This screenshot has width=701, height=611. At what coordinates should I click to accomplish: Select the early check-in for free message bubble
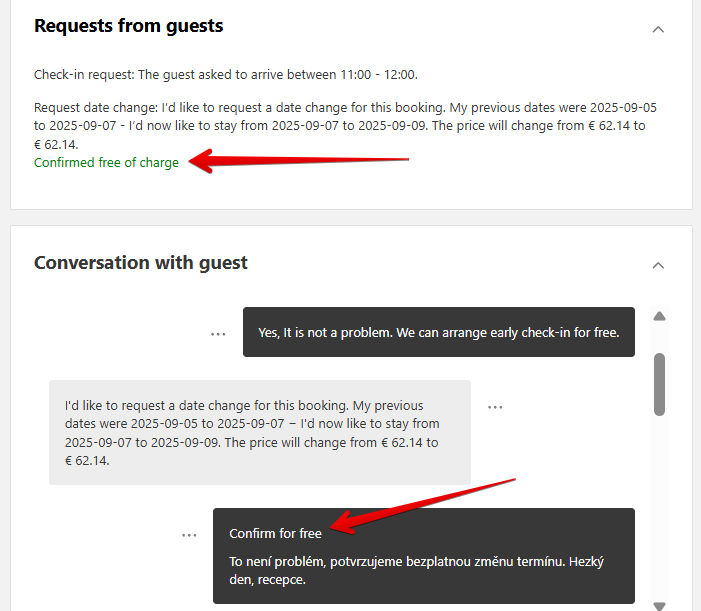(439, 332)
